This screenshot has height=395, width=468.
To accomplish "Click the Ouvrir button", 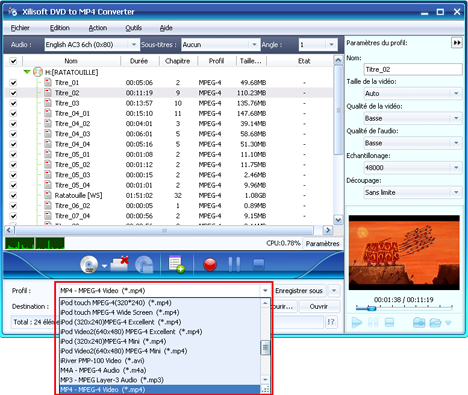I will tap(319, 306).
